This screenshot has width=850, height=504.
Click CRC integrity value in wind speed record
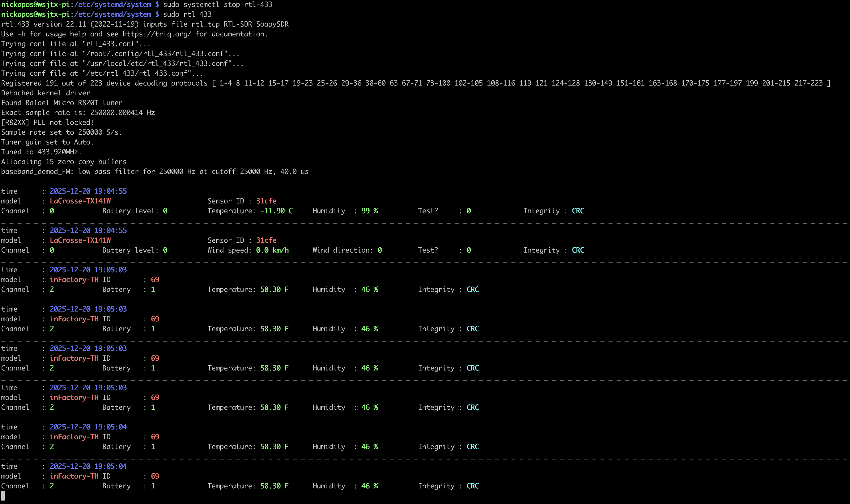(x=578, y=250)
